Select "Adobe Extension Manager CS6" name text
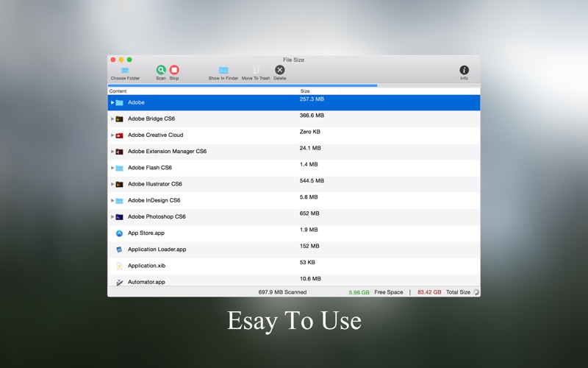Image resolution: width=588 pixels, height=368 pixels. [168, 152]
